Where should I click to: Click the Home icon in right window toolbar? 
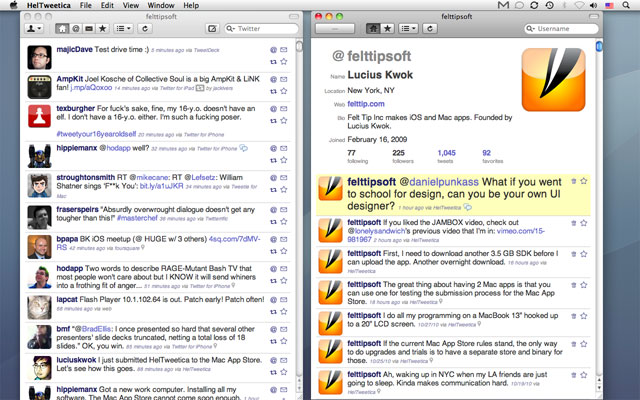373,29
